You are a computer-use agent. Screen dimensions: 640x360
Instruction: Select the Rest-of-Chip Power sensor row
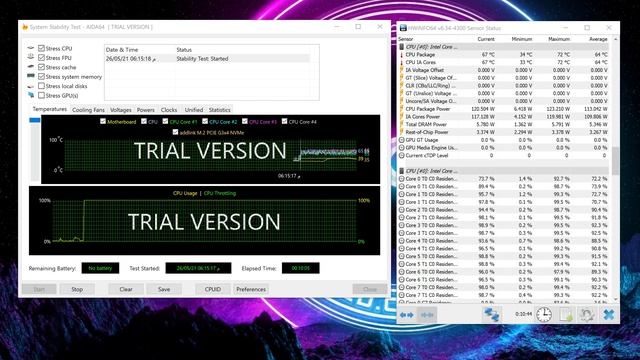pos(503,132)
